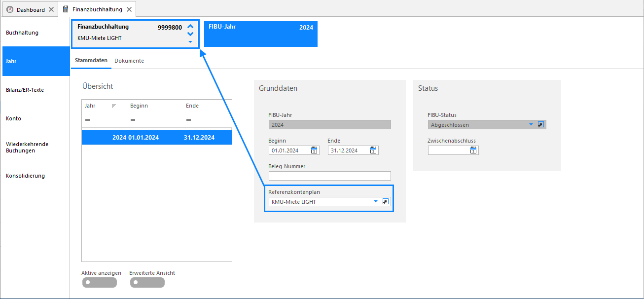Click the FIBU-Jahr 2024 header tile
This screenshot has height=299, width=644.
coord(261,34)
